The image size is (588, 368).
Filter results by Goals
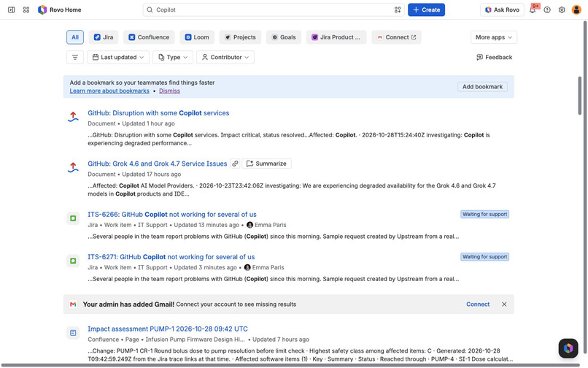[284, 37]
